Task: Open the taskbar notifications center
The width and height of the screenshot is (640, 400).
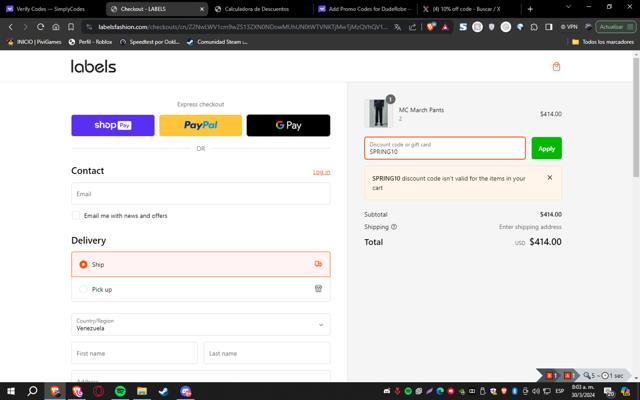Action: point(609,392)
